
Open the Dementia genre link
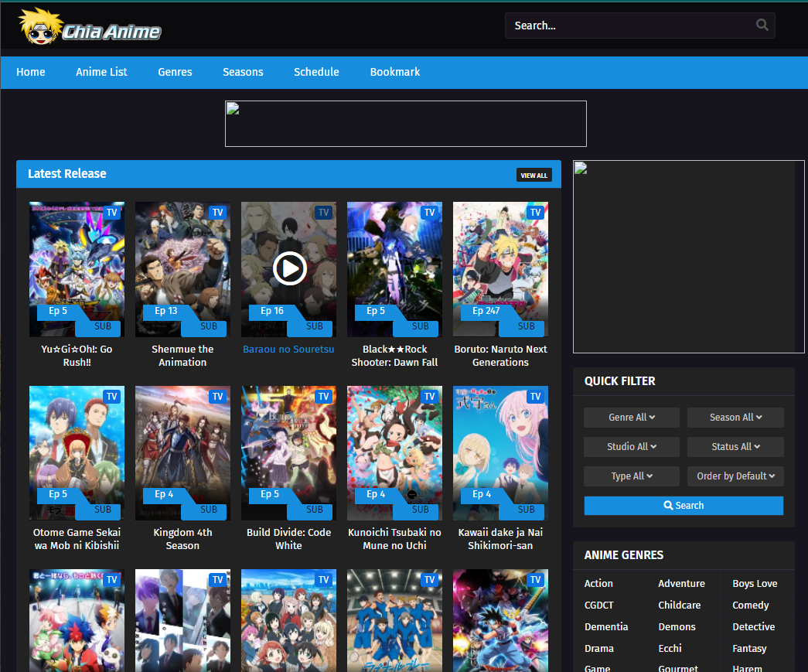[x=606, y=626]
